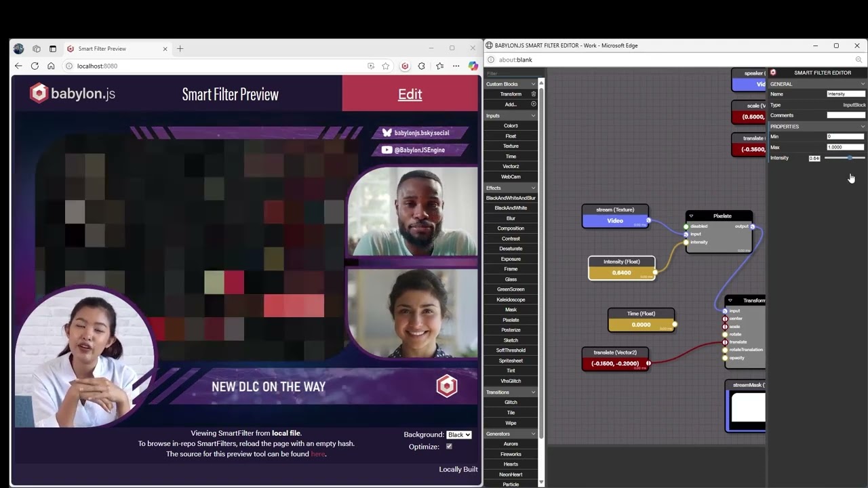Viewport: 868px width, 488px height.
Task: Collapse the Custom Blocks section
Action: [x=533, y=84]
